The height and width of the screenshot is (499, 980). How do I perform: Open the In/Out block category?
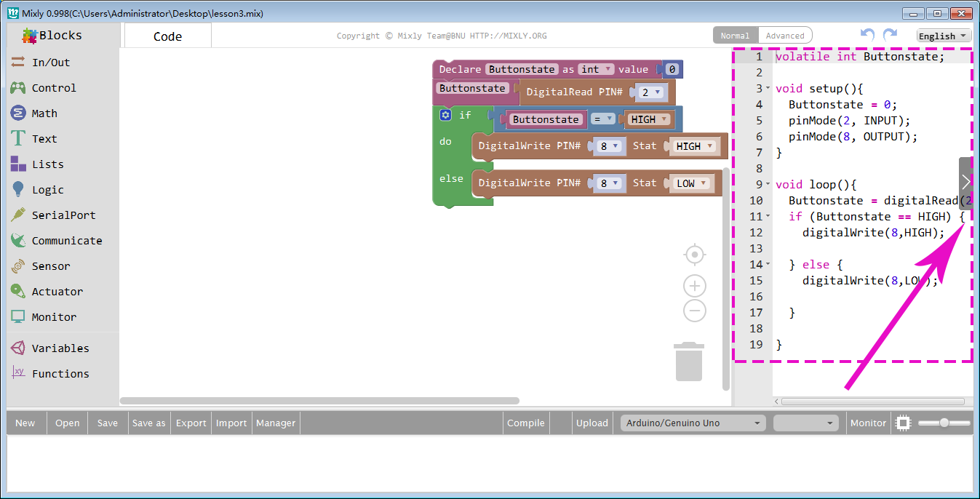click(51, 63)
